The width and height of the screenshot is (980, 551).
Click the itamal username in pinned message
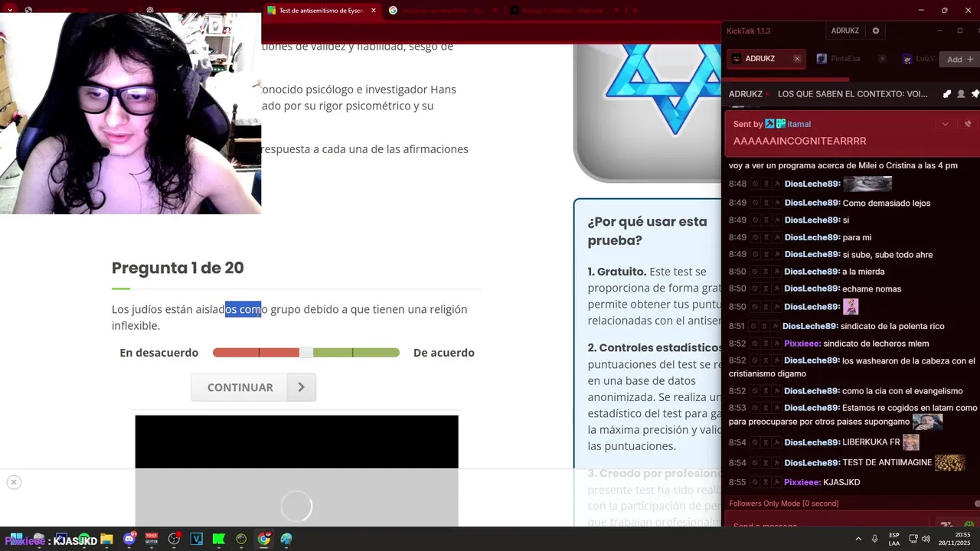click(799, 124)
